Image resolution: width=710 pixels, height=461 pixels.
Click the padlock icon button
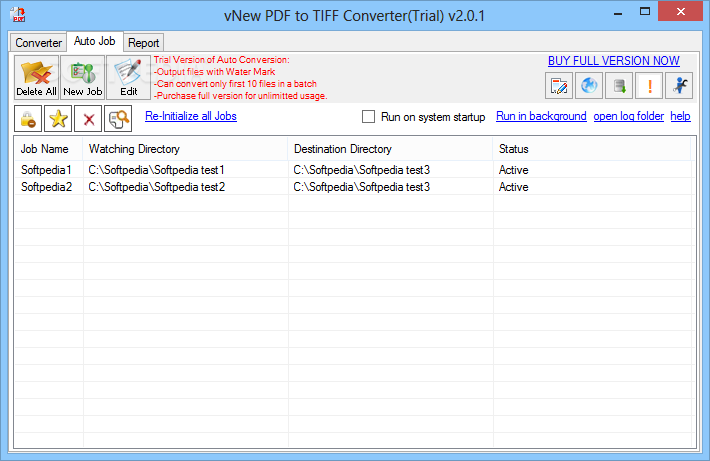(x=28, y=119)
